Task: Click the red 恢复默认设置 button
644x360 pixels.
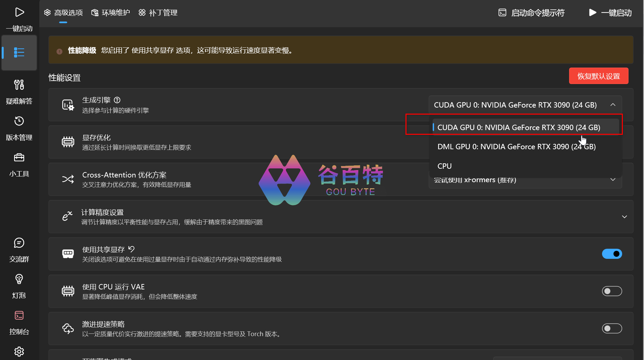Action: [x=598, y=76]
